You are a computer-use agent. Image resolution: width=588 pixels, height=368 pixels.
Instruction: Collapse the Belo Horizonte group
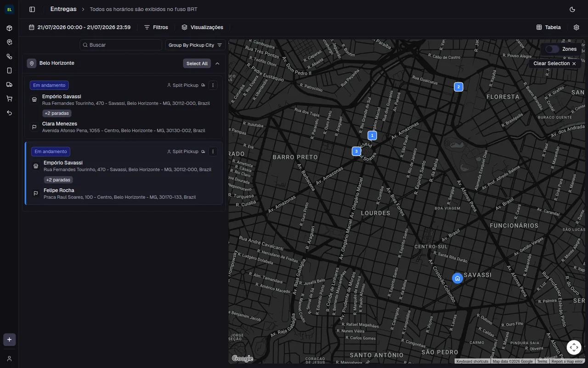pos(217,63)
